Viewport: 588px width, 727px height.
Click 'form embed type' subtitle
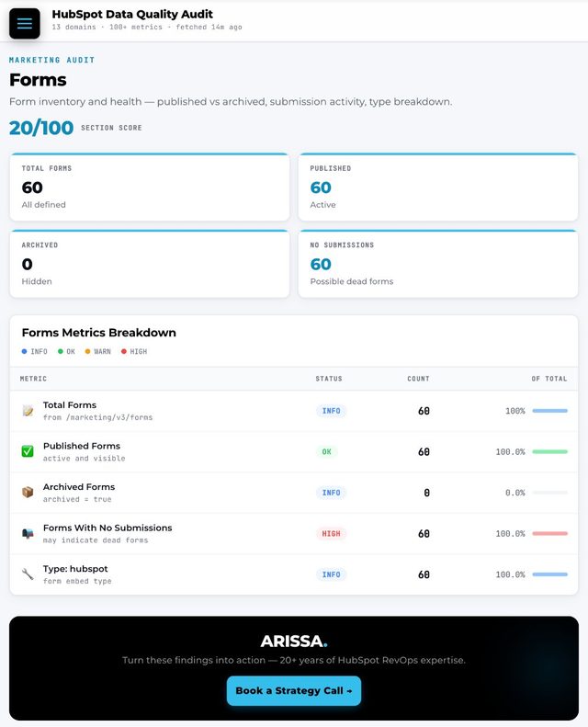[x=77, y=581]
